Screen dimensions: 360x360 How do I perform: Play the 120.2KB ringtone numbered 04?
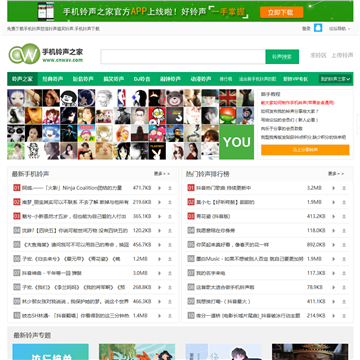(159, 230)
